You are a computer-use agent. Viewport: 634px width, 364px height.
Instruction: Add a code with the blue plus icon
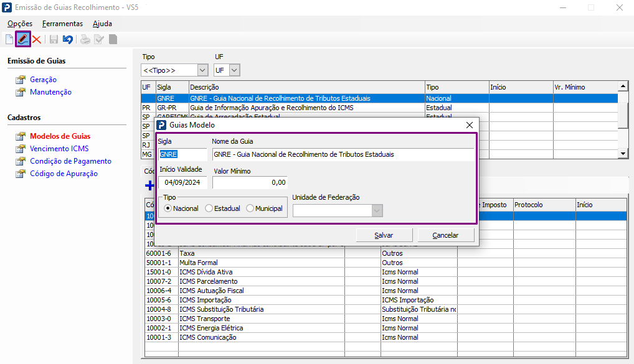149,185
